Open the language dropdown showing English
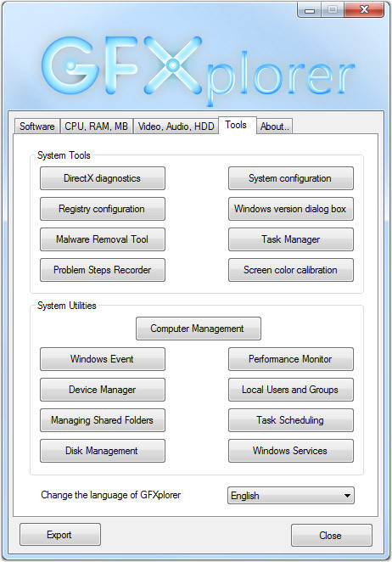 click(x=290, y=495)
